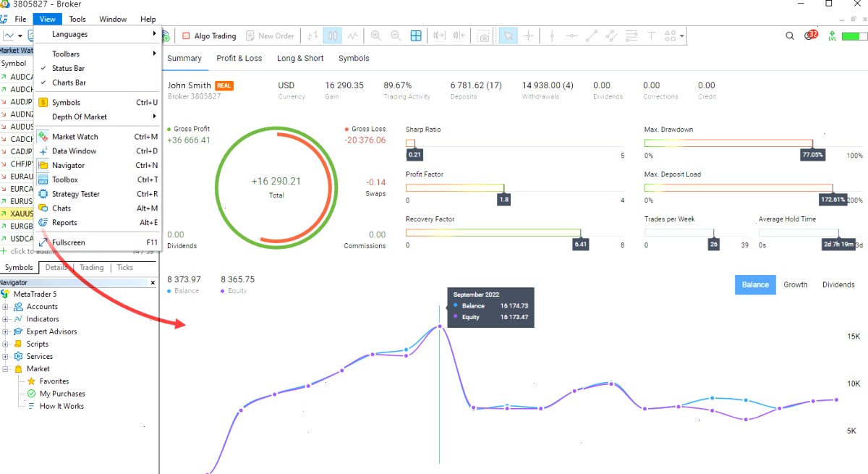Toggle the Market Watch panel in View menu
The width and height of the screenshot is (868, 474).
coord(98,137)
